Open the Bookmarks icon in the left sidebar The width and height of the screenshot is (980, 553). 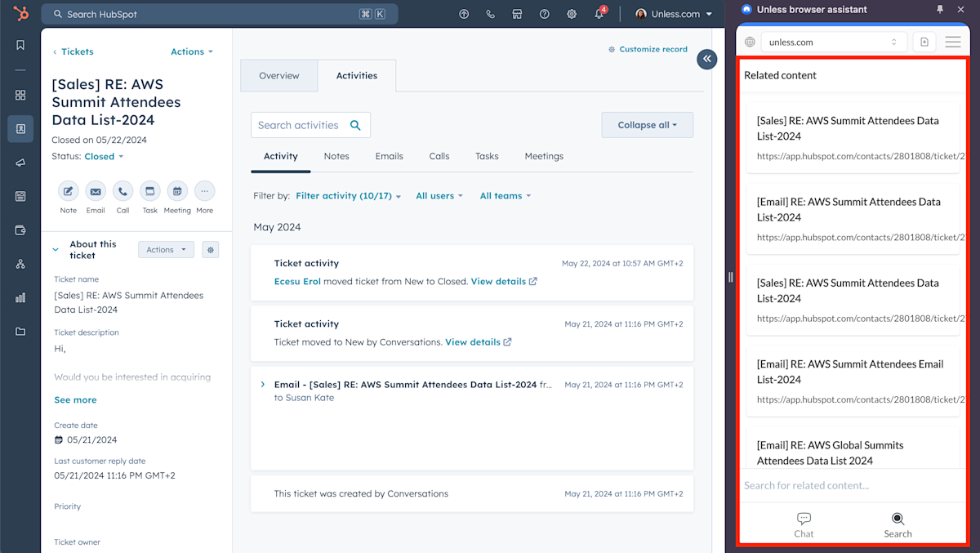tap(20, 45)
